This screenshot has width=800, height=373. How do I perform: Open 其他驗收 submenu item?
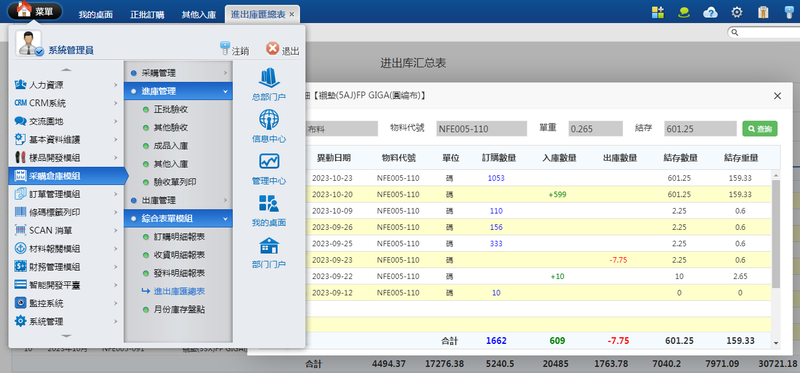coord(171,128)
